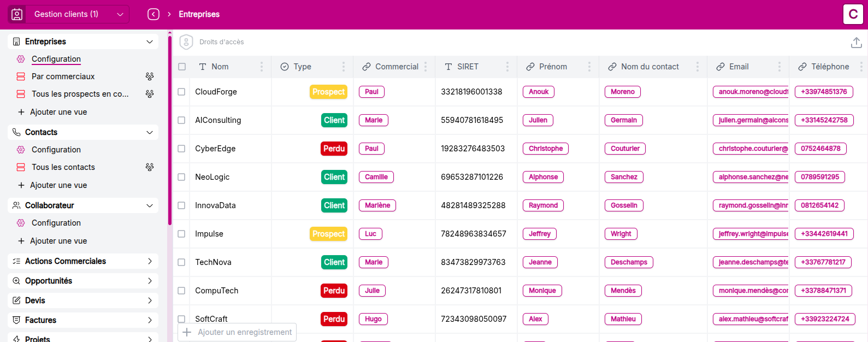Open the Par commerciaux view
Image resolution: width=868 pixels, height=342 pixels.
pyautogui.click(x=63, y=76)
